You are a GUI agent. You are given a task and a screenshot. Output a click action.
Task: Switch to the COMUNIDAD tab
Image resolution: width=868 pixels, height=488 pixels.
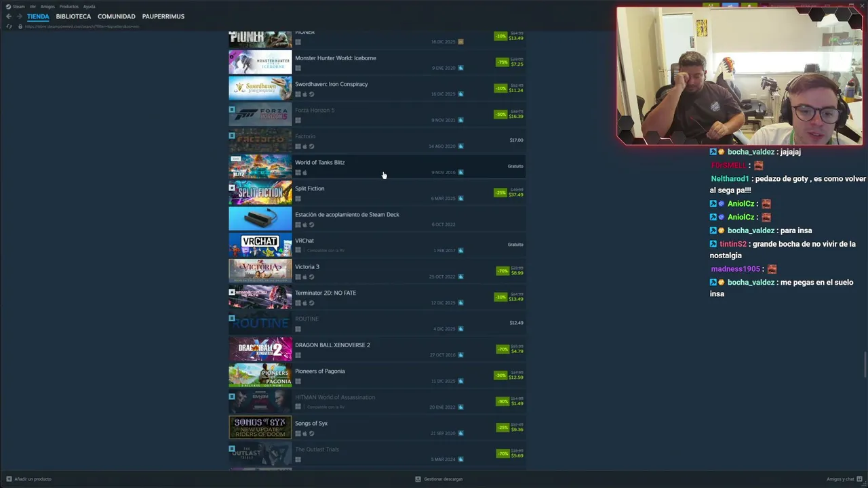point(117,16)
